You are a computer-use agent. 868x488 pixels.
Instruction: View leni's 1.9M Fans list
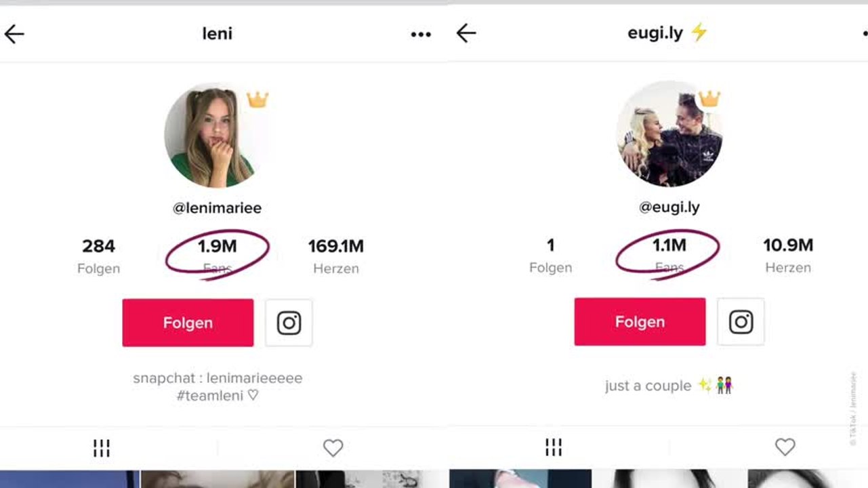tap(218, 256)
